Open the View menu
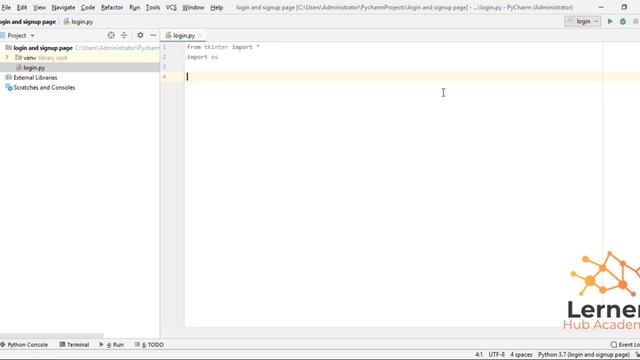The image size is (640, 360). click(x=39, y=7)
